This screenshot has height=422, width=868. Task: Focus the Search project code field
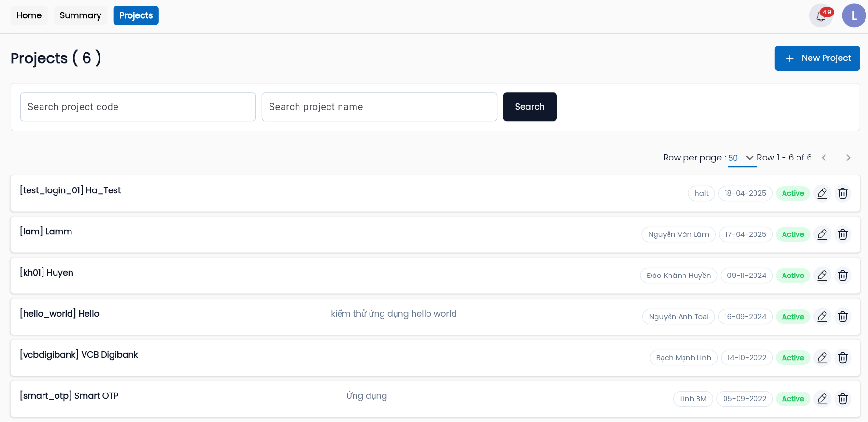(x=138, y=107)
